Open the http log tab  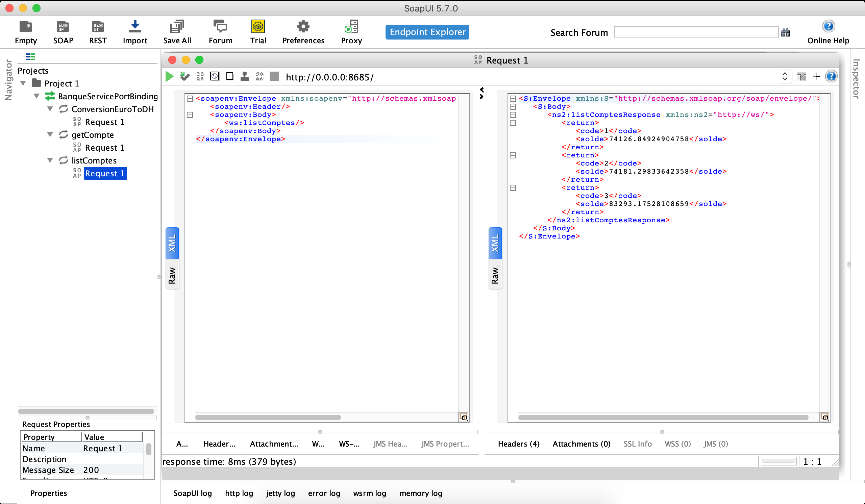(x=239, y=493)
